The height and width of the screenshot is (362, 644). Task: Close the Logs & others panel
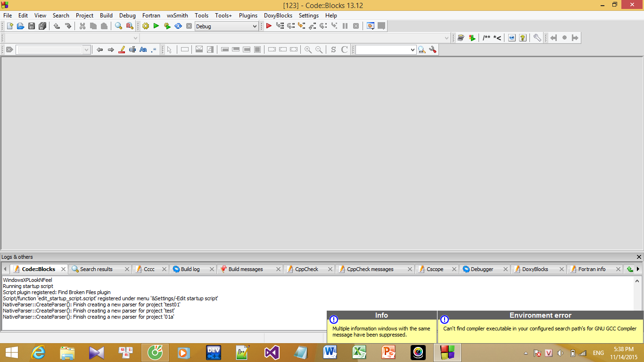[639, 257]
